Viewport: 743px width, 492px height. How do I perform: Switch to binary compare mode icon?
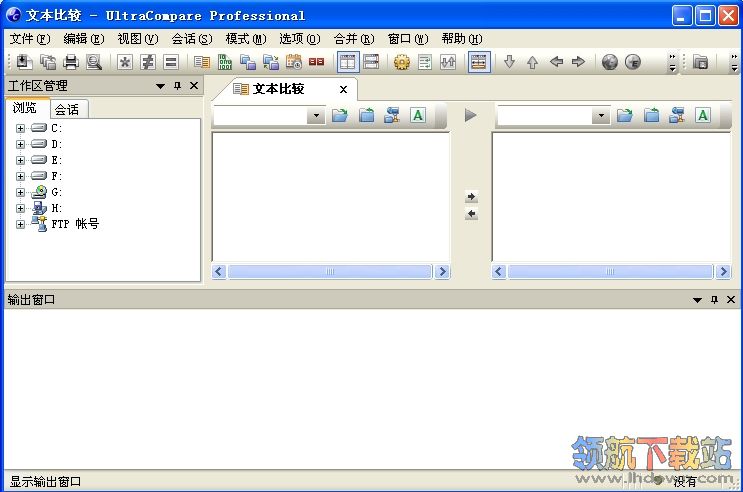pyautogui.click(x=225, y=62)
